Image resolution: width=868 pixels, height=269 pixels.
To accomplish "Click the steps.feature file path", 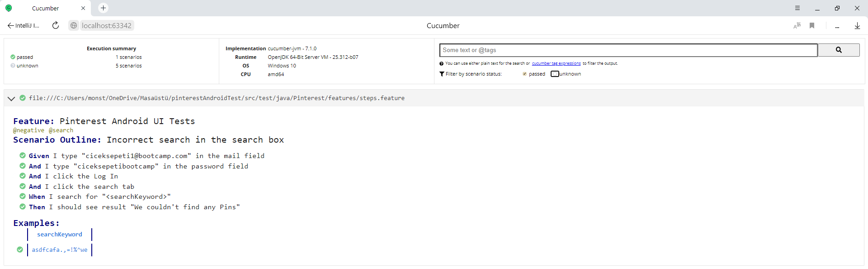I will coord(217,98).
